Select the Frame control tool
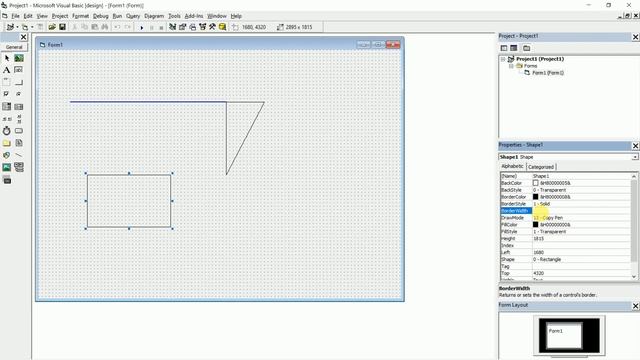This screenshot has width=640, height=360. 7,82
